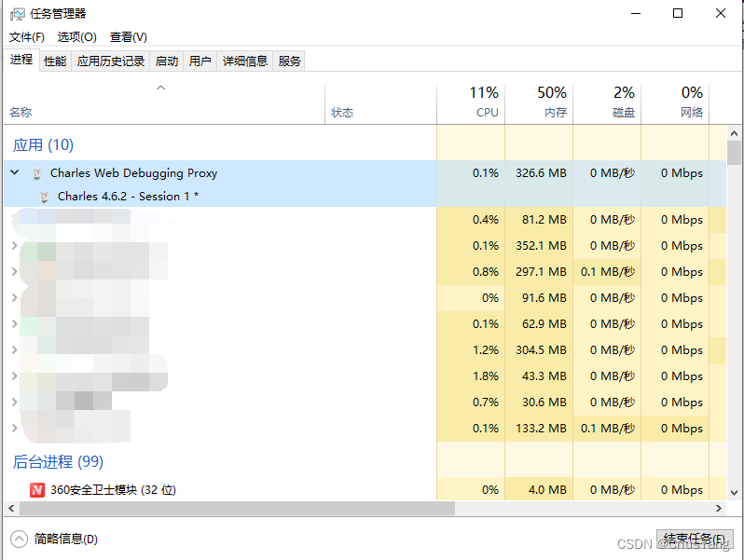Switch to the 应用历史记录 tab

tap(111, 61)
